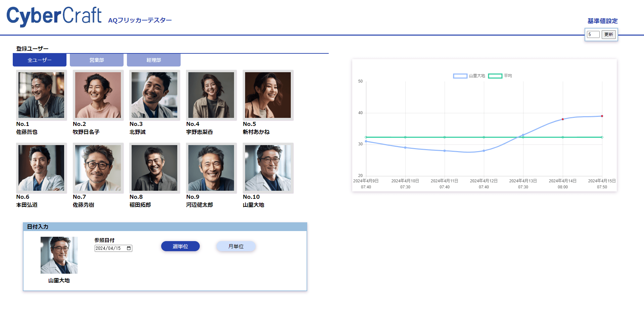Select user No.2 牧野日名子 photo
This screenshot has width=644, height=316.
pyautogui.click(x=98, y=95)
